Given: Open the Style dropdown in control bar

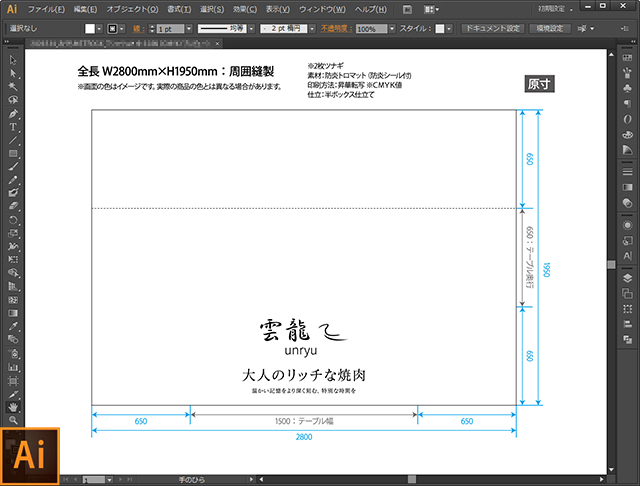Looking at the screenshot, I should [451, 30].
